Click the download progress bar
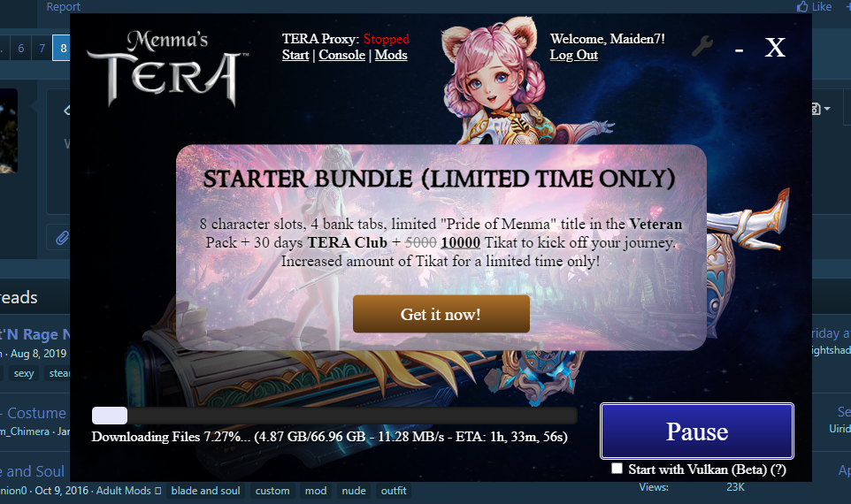Image resolution: width=851 pixels, height=504 pixels. 334,416
